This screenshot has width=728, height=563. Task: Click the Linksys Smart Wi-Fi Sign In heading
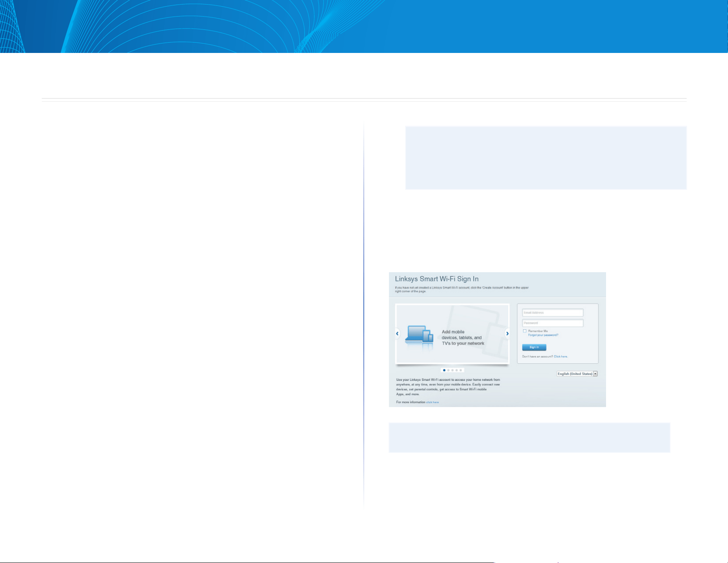437,279
